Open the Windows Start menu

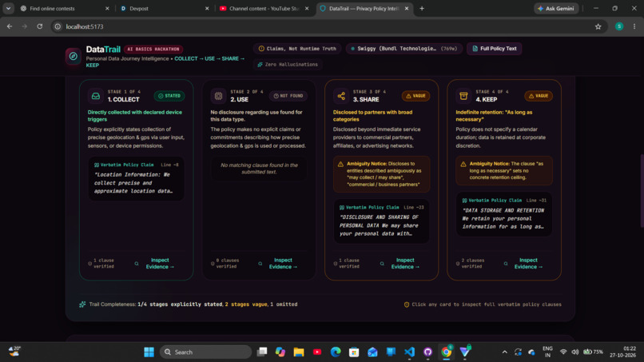coord(149,352)
